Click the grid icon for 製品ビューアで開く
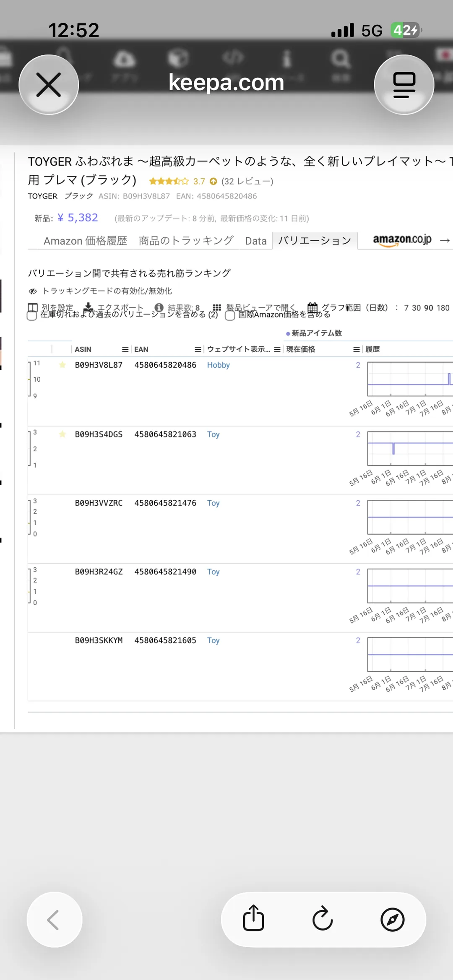The height and width of the screenshot is (980, 453). pyautogui.click(x=217, y=307)
